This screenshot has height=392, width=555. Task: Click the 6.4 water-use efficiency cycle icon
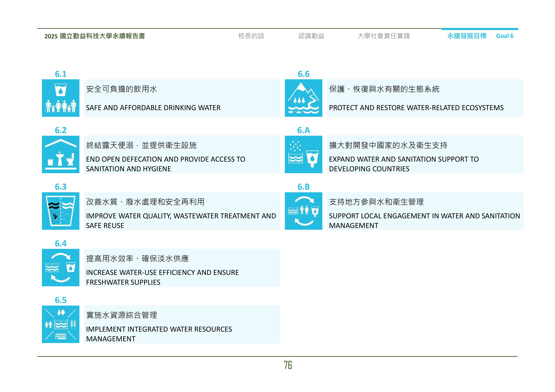click(x=60, y=267)
